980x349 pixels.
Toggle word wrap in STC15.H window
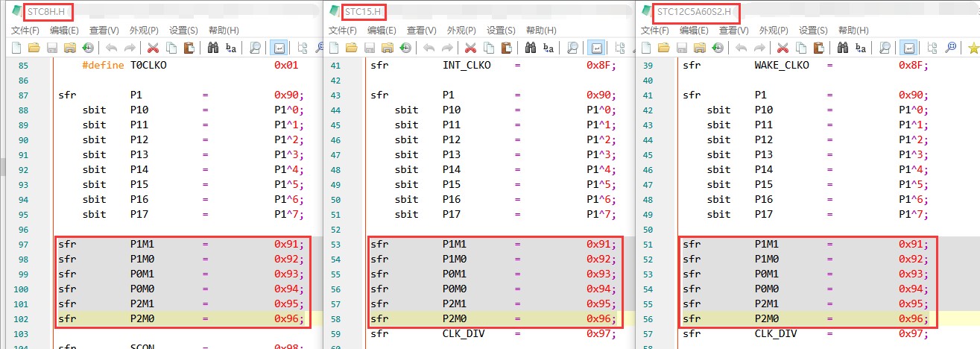coord(596,48)
